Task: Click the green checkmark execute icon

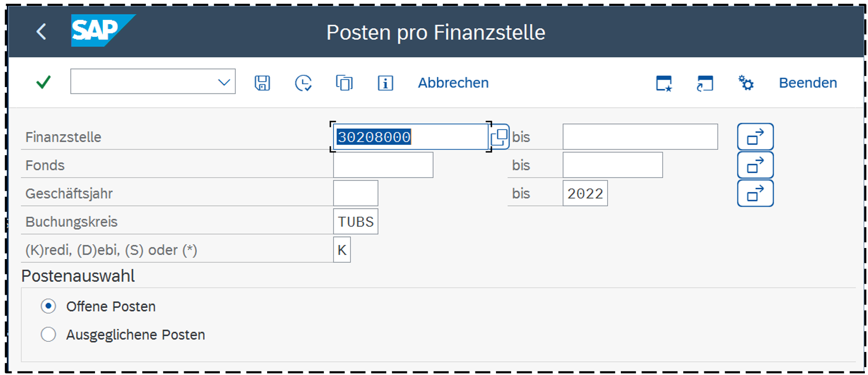Action: tap(44, 82)
